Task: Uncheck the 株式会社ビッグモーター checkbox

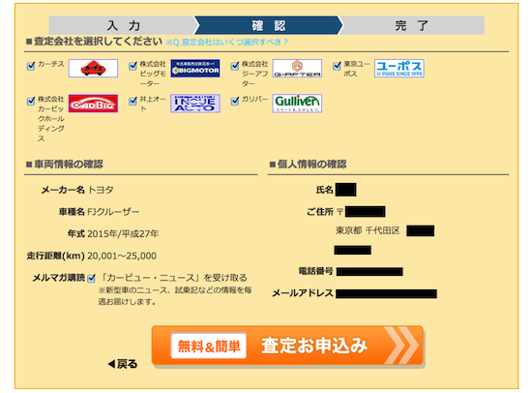Action: [133, 66]
